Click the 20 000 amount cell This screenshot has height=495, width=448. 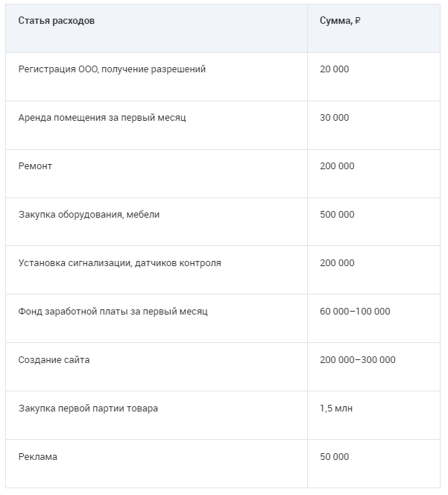point(334,69)
